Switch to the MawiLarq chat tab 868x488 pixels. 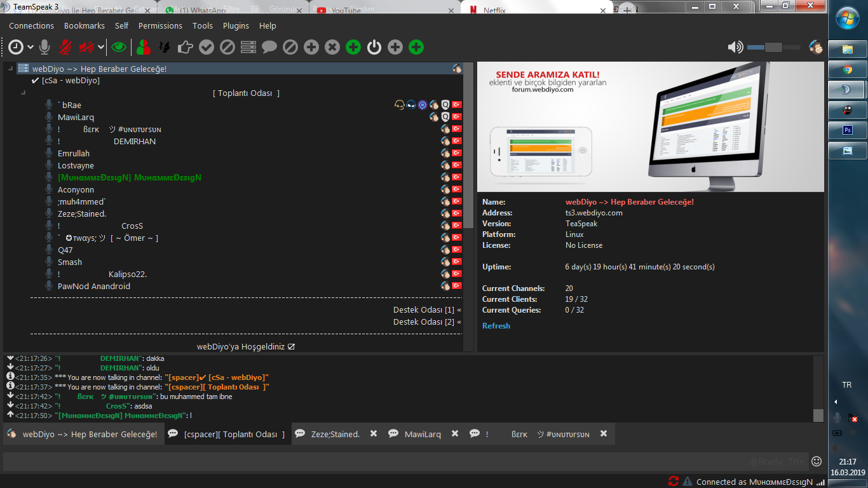[x=423, y=435]
